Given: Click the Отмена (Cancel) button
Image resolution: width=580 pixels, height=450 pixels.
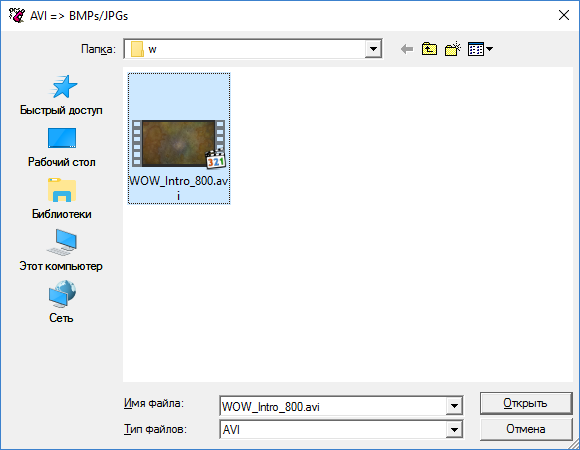Looking at the screenshot, I should point(526,429).
